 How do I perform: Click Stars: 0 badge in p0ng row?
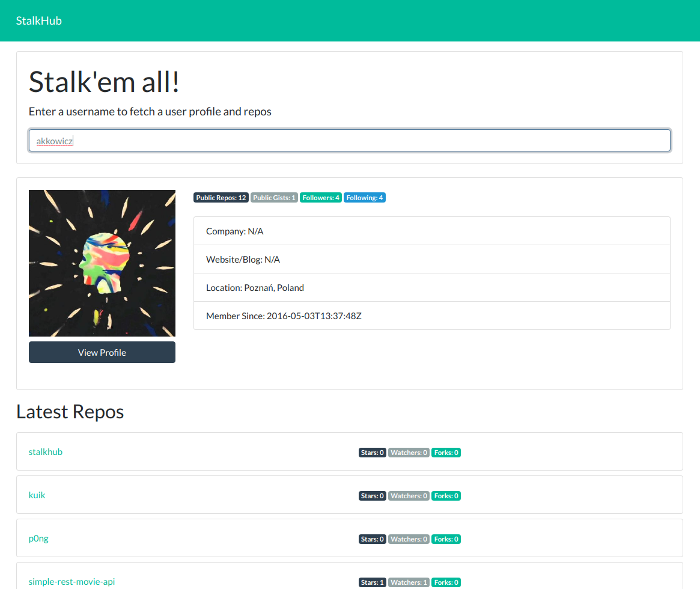point(373,540)
